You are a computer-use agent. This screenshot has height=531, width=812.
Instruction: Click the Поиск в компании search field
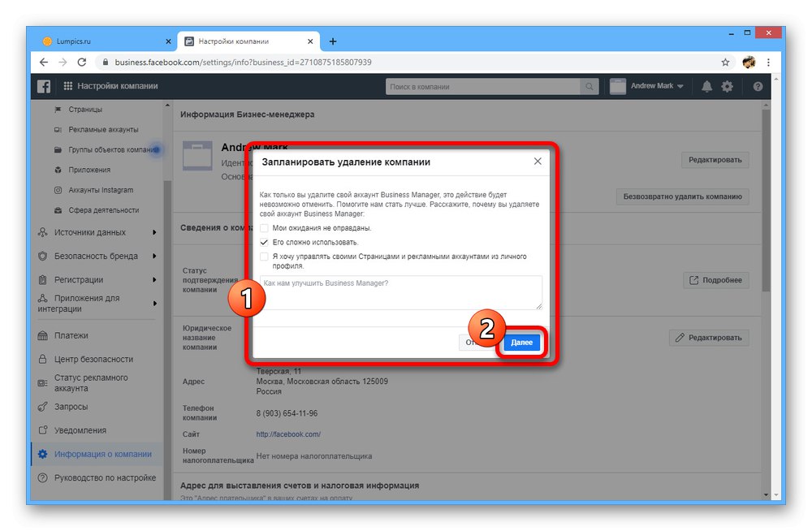tap(483, 87)
